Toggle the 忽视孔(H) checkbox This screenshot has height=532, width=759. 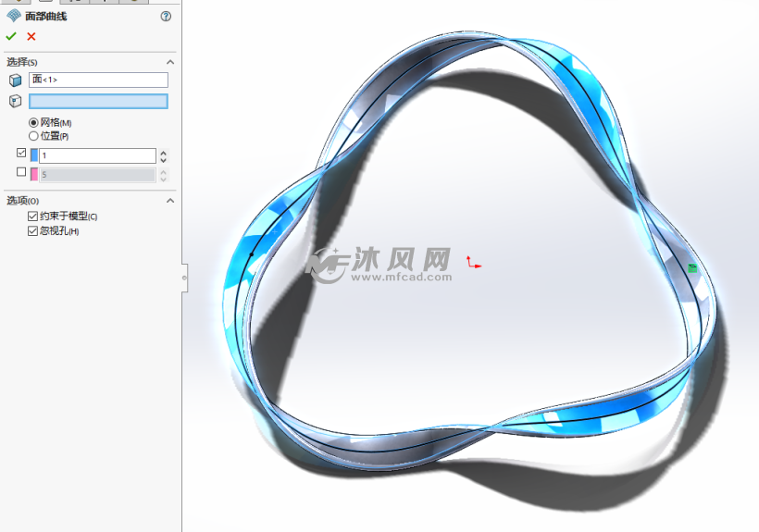pos(33,231)
